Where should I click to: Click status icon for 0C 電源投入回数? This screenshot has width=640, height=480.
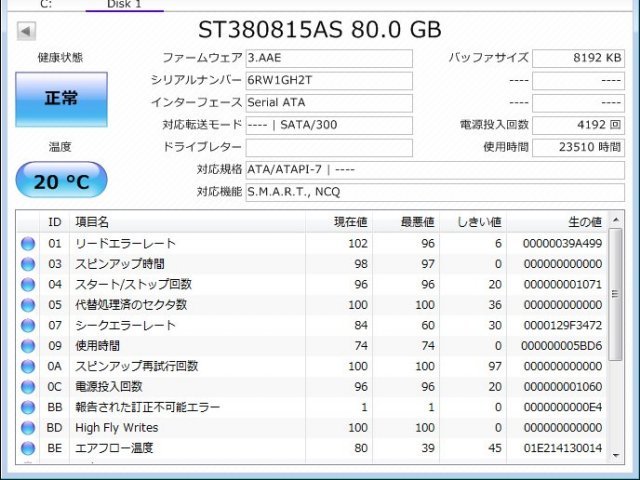coord(28,387)
